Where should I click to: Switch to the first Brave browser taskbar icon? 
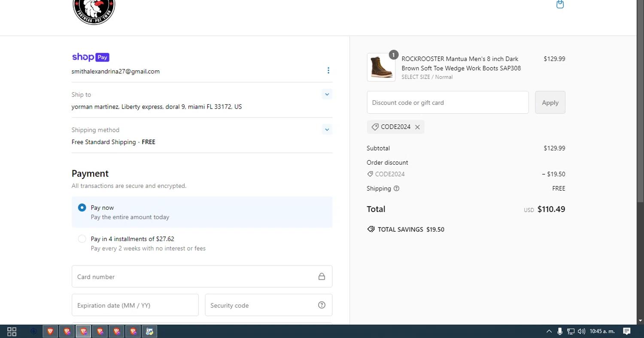50,331
